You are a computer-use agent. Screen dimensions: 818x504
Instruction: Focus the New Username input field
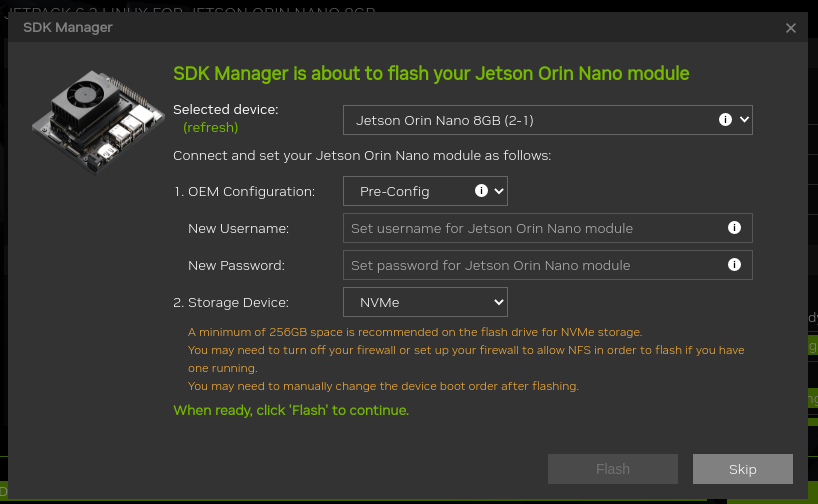coord(547,228)
